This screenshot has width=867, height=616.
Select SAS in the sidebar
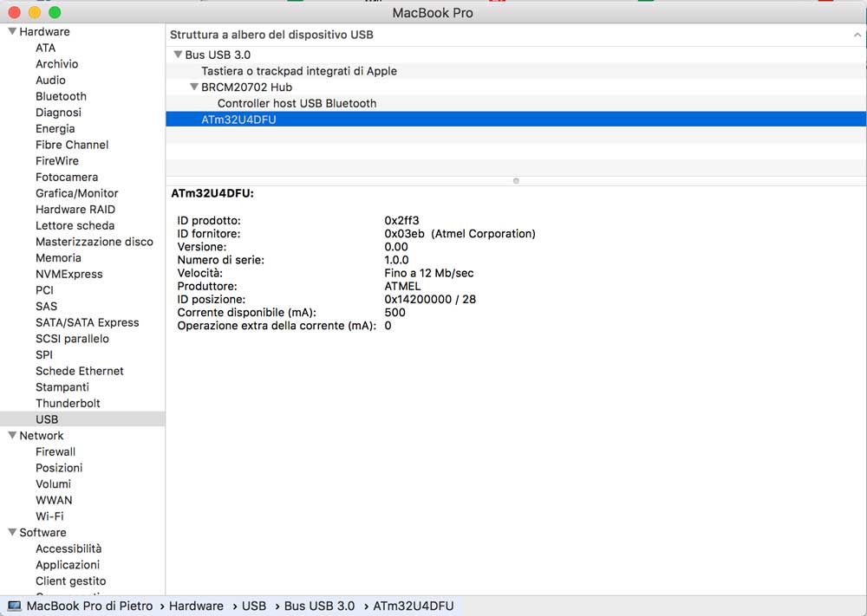point(46,306)
